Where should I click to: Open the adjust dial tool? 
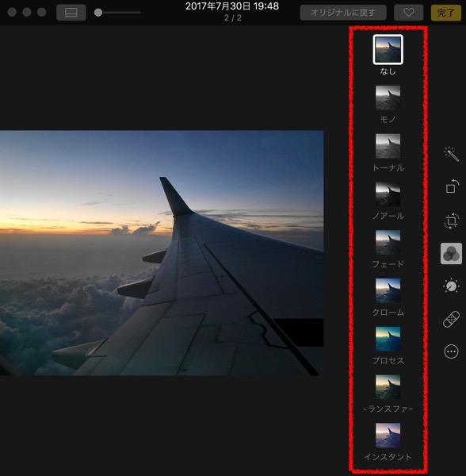click(451, 286)
